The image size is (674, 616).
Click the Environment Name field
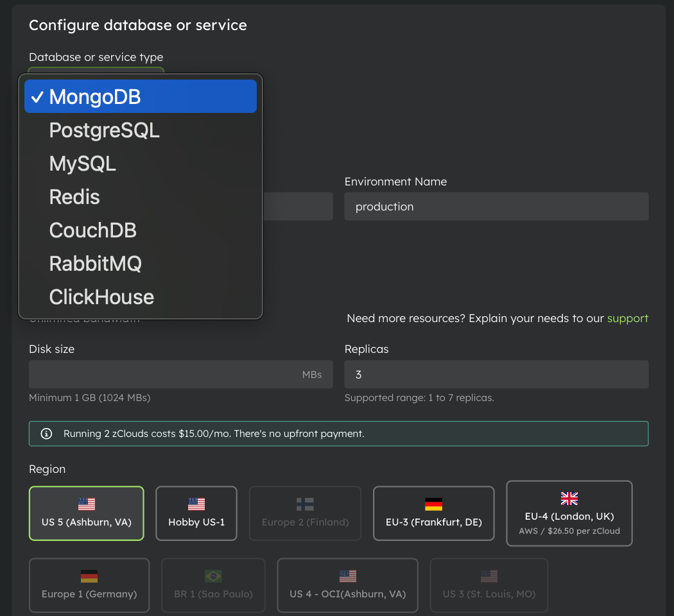[496, 207]
